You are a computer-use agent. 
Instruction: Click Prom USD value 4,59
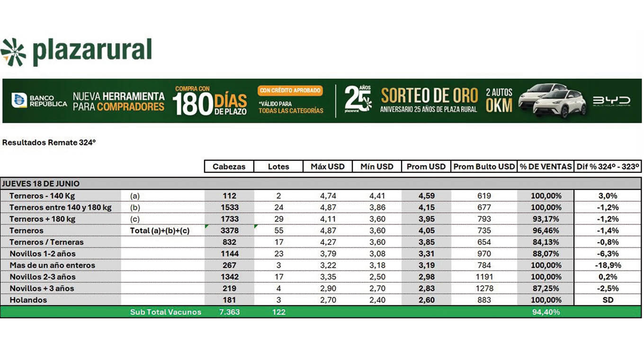coord(426,196)
